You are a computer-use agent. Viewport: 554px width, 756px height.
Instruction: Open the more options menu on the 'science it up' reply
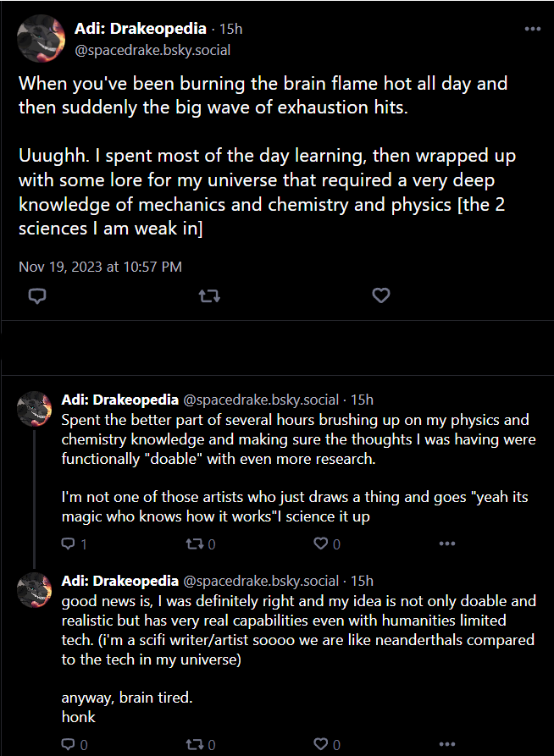coord(447,544)
